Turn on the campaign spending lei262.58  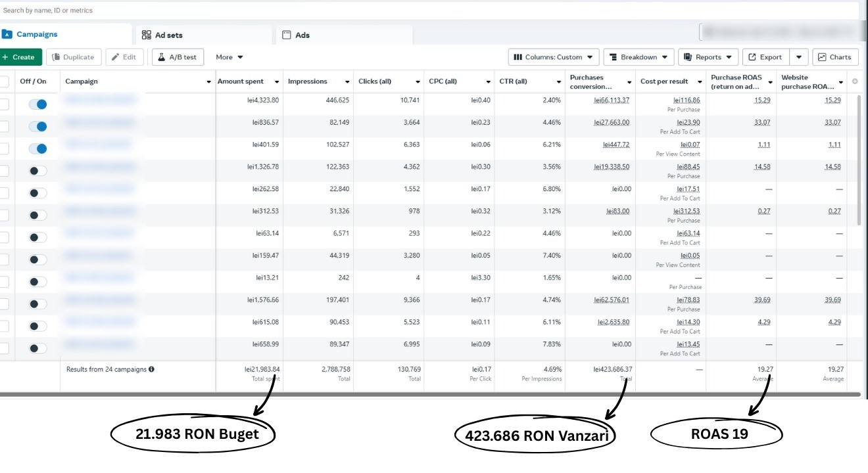(x=38, y=193)
